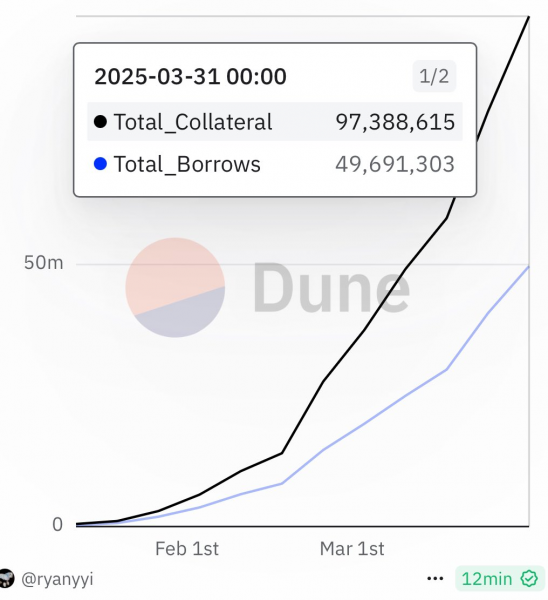Viewport: 548px width, 600px height.
Task: Click the black Total_Collateral legend dot
Action: tap(100, 122)
